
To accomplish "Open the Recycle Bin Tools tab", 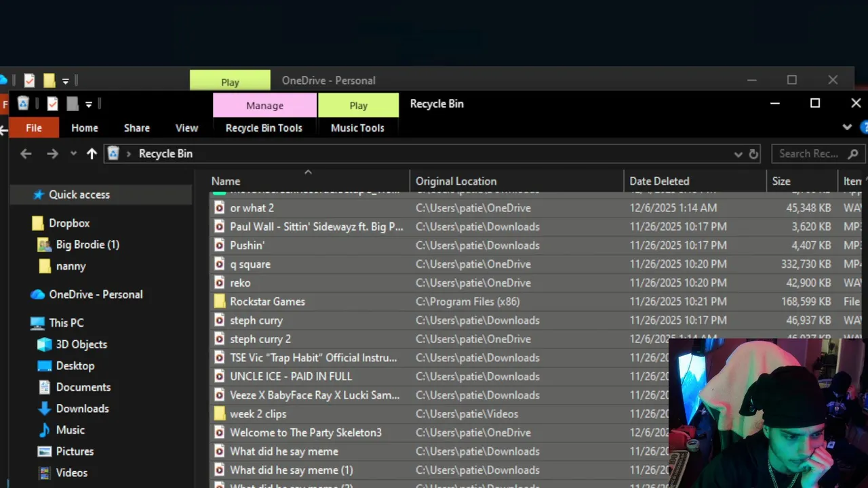I will coord(264,127).
